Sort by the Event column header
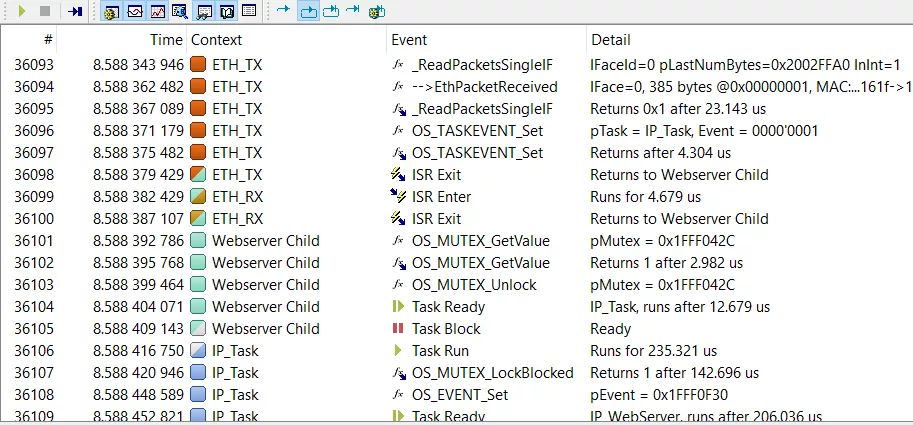This screenshot has width=913, height=425. coord(409,40)
